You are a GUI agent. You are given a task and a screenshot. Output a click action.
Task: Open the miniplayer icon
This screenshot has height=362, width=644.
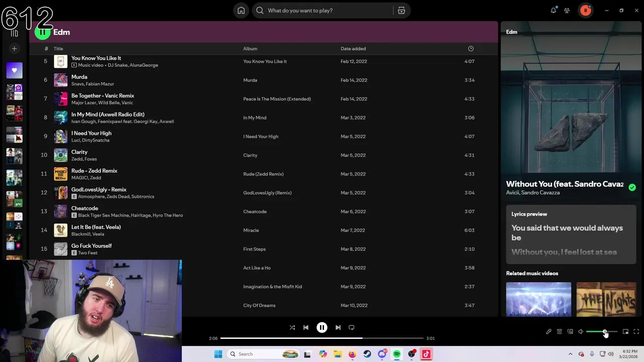pyautogui.click(x=625, y=332)
